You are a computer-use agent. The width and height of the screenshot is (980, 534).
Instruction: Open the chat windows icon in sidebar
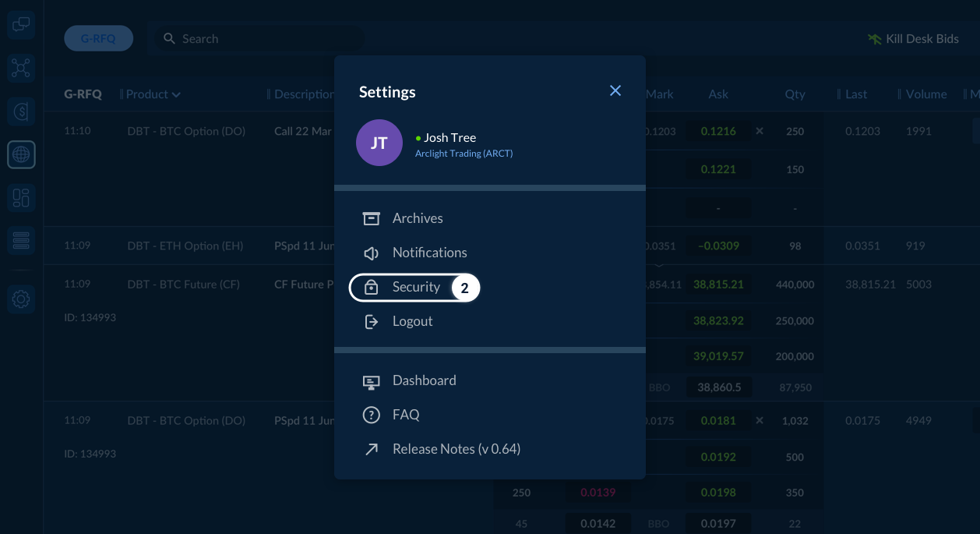coord(21,26)
